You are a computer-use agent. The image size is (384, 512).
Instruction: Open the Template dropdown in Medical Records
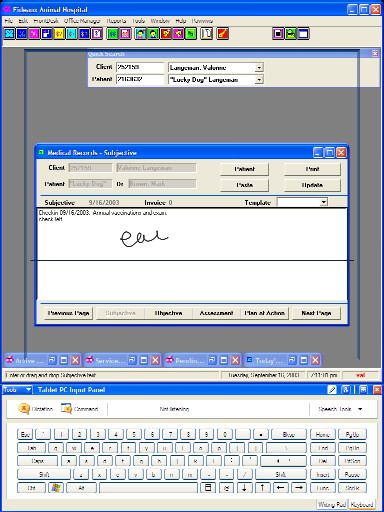[x=323, y=202]
